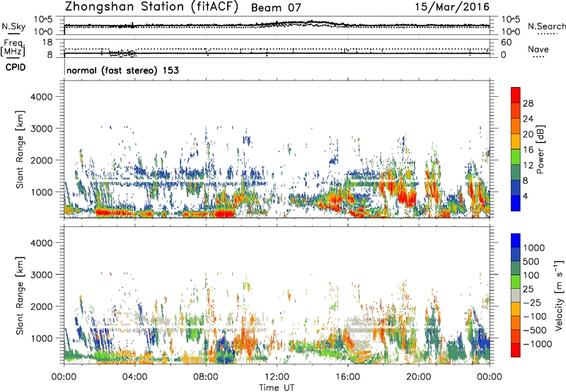Click the 'Velocity [m s-1]' colorbar label

pos(559,295)
